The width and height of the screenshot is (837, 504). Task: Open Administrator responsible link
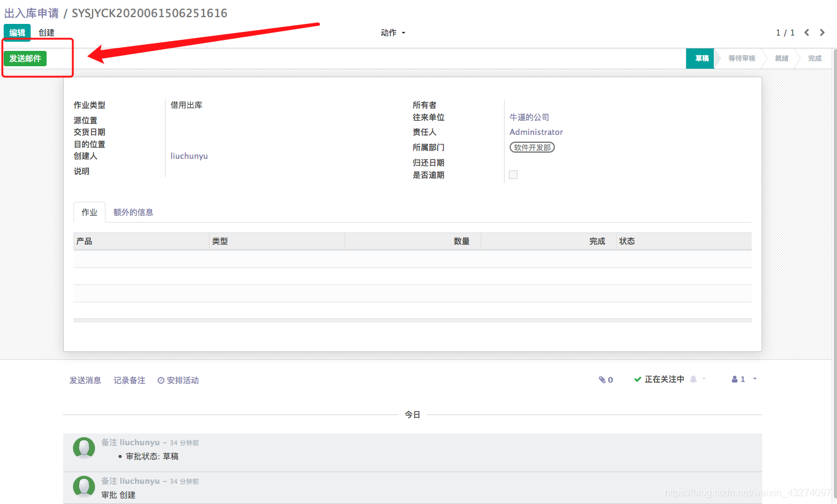(536, 132)
